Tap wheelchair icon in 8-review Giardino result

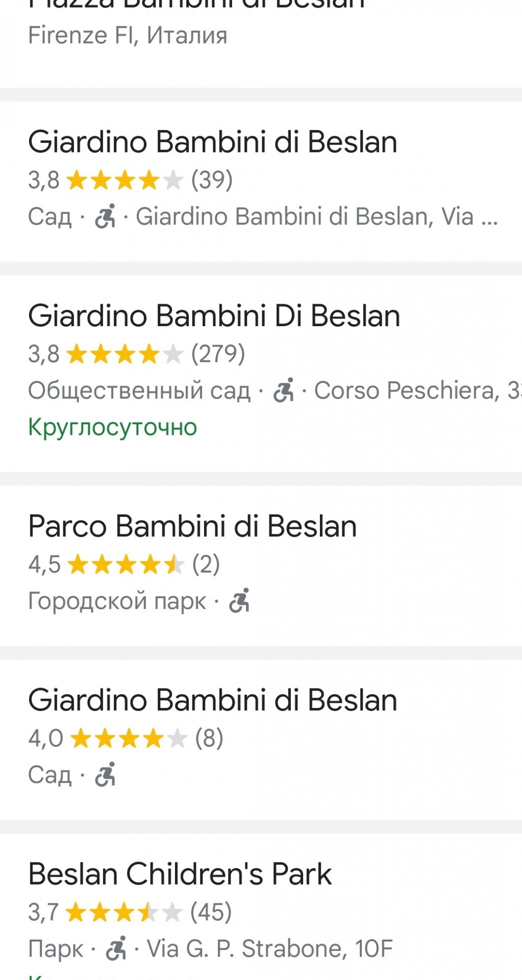(105, 774)
